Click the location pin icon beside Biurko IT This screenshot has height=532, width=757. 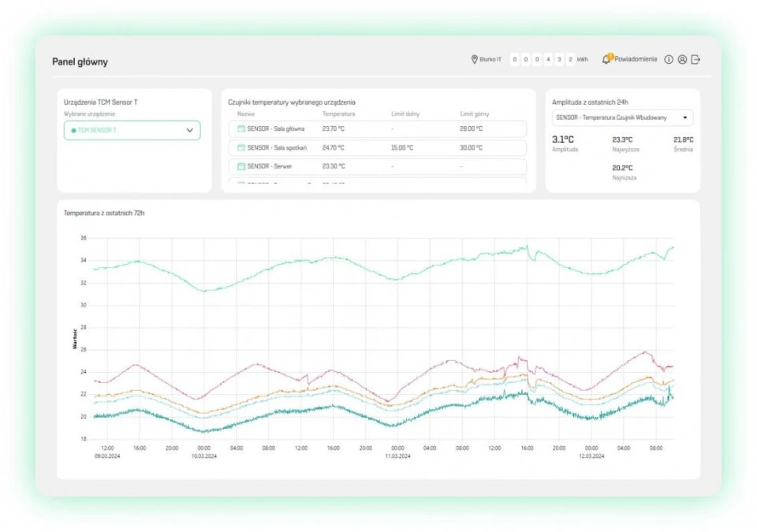474,59
